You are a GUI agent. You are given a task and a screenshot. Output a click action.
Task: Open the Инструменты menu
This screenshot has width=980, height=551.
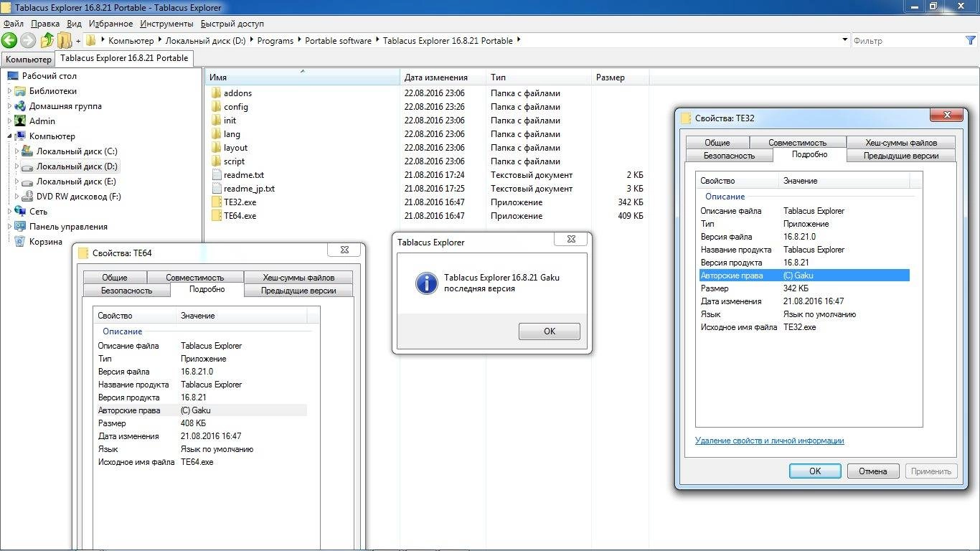pos(166,24)
